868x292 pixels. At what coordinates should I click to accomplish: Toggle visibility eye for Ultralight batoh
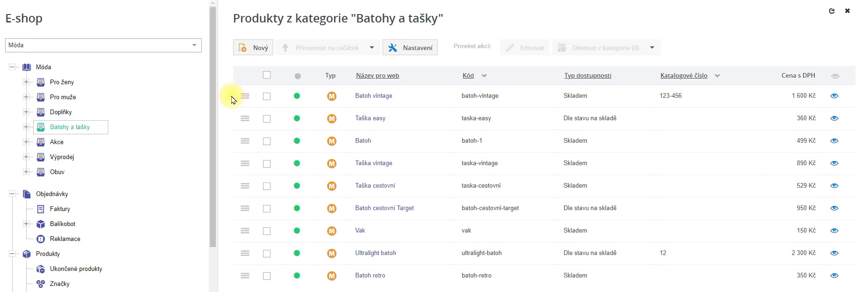click(834, 253)
